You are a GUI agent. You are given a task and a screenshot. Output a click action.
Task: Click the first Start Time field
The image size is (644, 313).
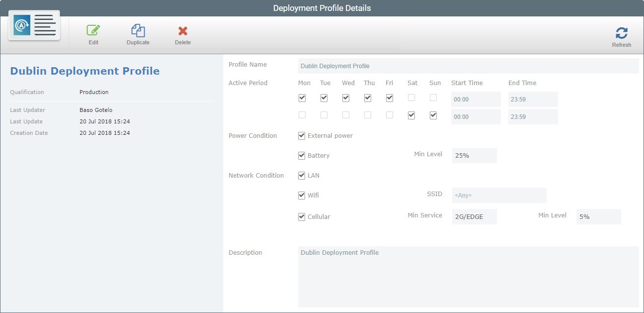pos(476,99)
